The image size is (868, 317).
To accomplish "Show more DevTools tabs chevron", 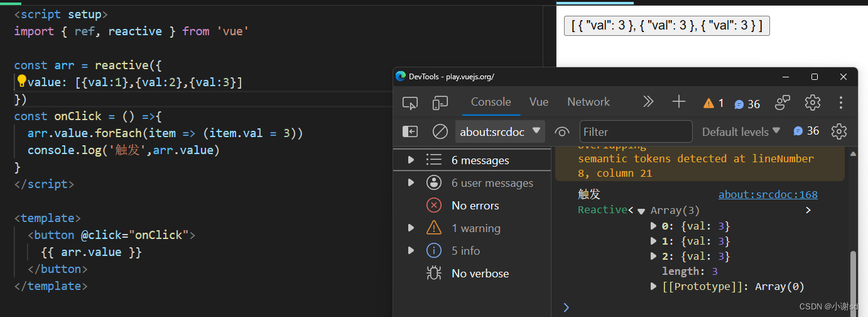I will [x=648, y=102].
